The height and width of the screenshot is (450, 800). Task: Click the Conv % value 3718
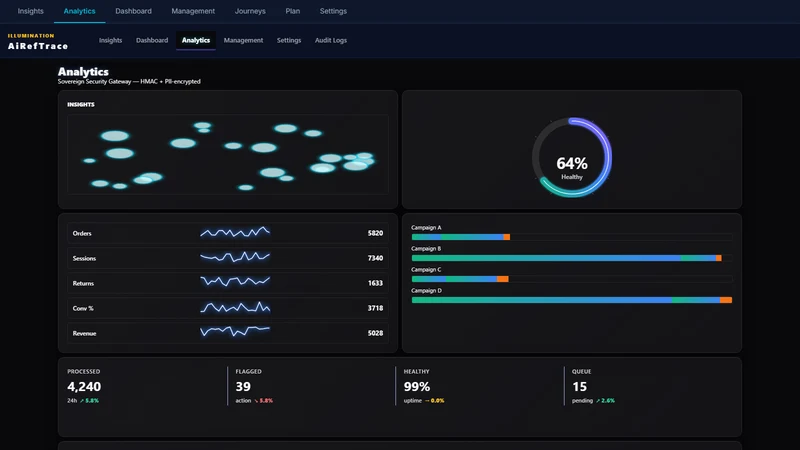tap(375, 308)
